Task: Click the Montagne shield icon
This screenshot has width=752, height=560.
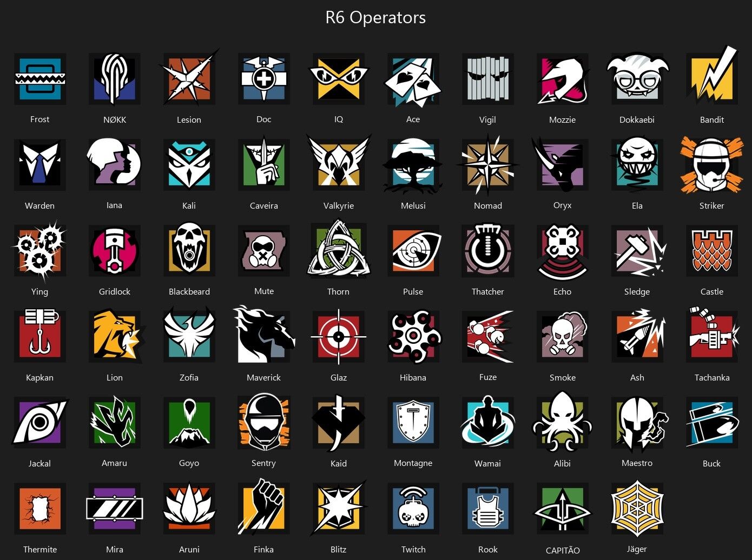Action: 413,423
